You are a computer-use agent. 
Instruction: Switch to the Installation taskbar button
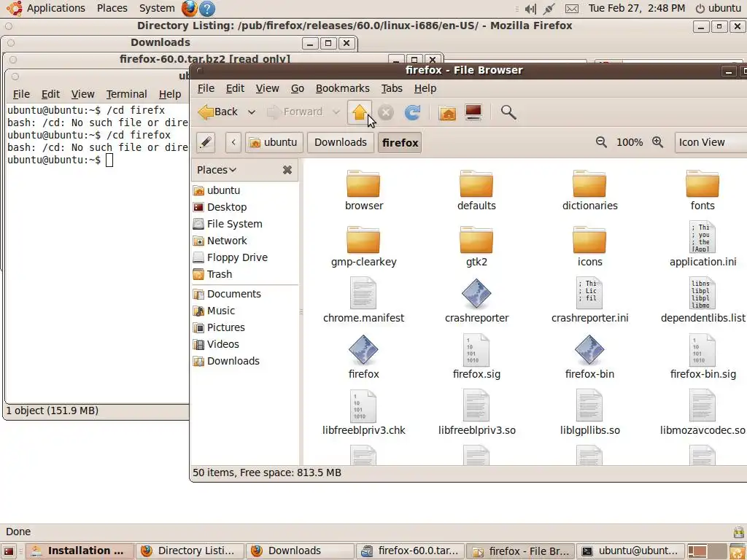(x=80, y=551)
